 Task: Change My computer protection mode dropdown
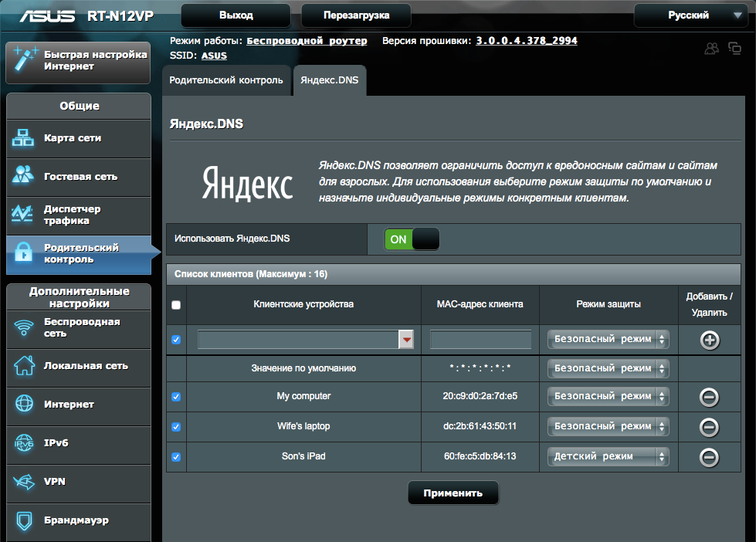pyautogui.click(x=609, y=396)
